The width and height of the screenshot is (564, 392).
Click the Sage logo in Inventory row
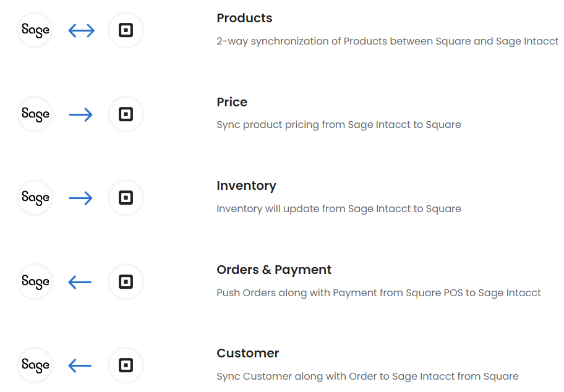click(35, 198)
